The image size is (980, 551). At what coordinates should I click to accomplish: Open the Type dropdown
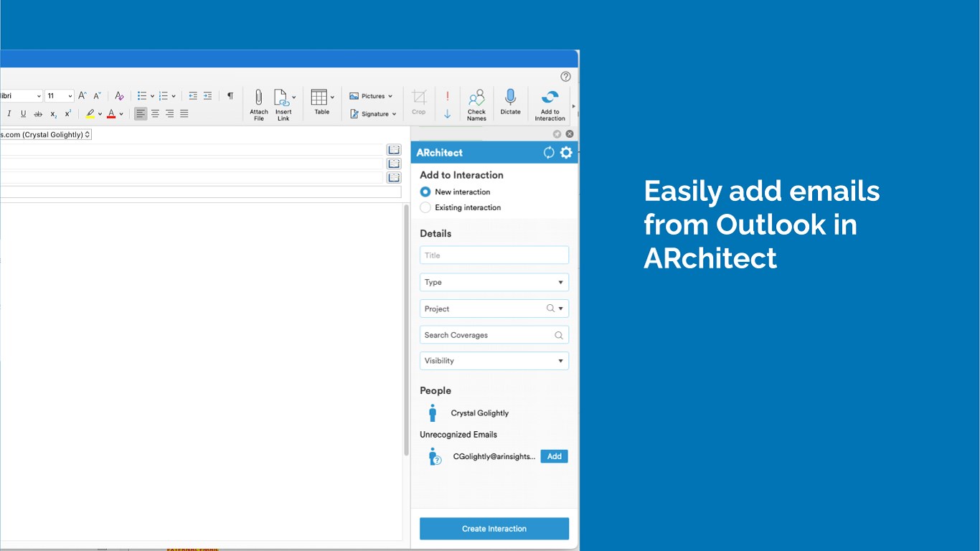click(494, 282)
